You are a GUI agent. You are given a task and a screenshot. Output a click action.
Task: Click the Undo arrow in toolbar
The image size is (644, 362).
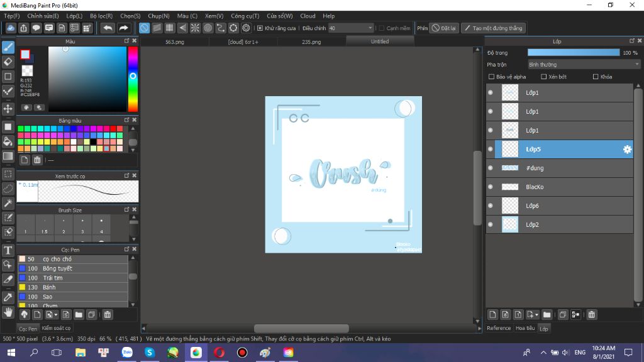pos(108,28)
